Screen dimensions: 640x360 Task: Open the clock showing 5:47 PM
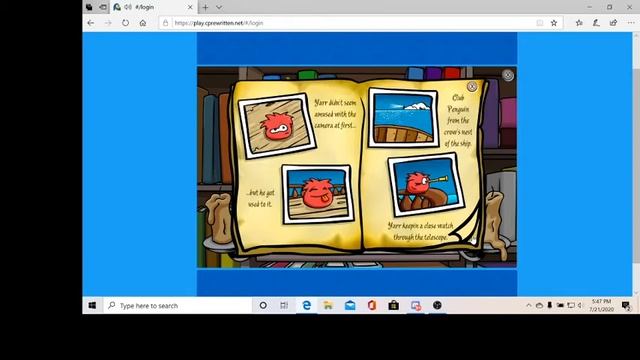[x=601, y=305]
